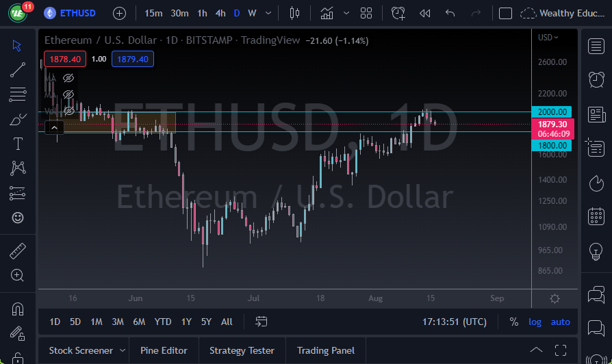
Task: Open the indicators chart icon
Action: tap(327, 13)
